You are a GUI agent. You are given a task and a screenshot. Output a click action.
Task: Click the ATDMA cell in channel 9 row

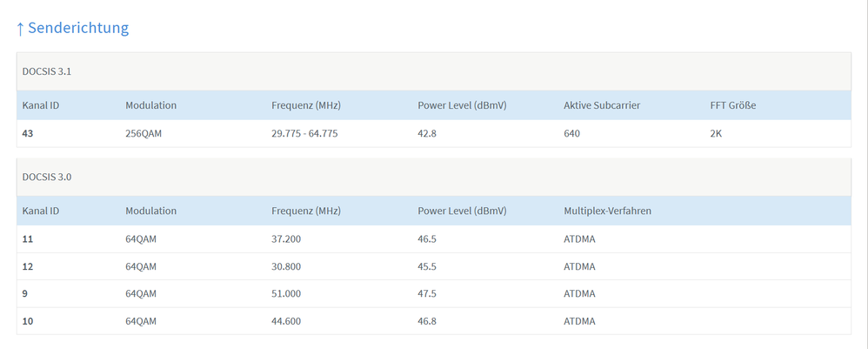(579, 293)
